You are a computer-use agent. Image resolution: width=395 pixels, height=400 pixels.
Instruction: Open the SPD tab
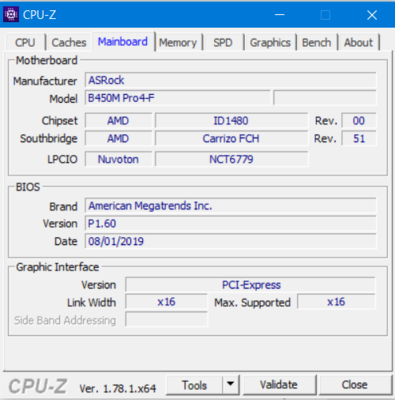tap(223, 42)
